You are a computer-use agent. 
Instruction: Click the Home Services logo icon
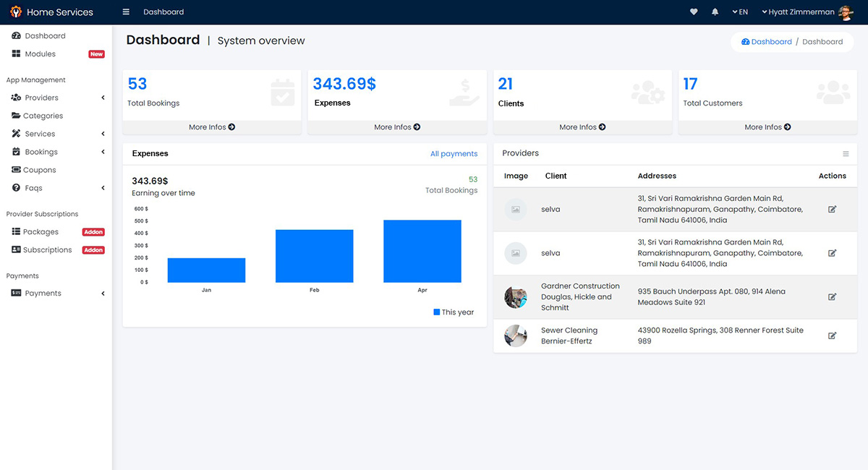pos(15,12)
